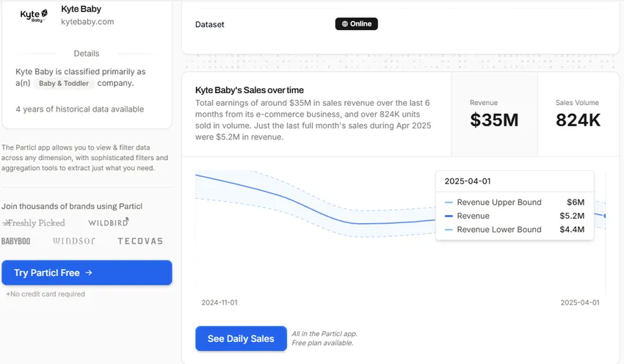Click the Revenue legend color swatch
The height and width of the screenshot is (364, 624).
[x=449, y=216]
